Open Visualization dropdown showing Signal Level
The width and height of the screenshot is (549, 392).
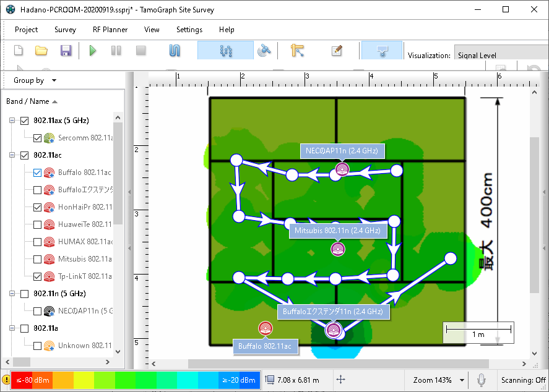tap(501, 53)
